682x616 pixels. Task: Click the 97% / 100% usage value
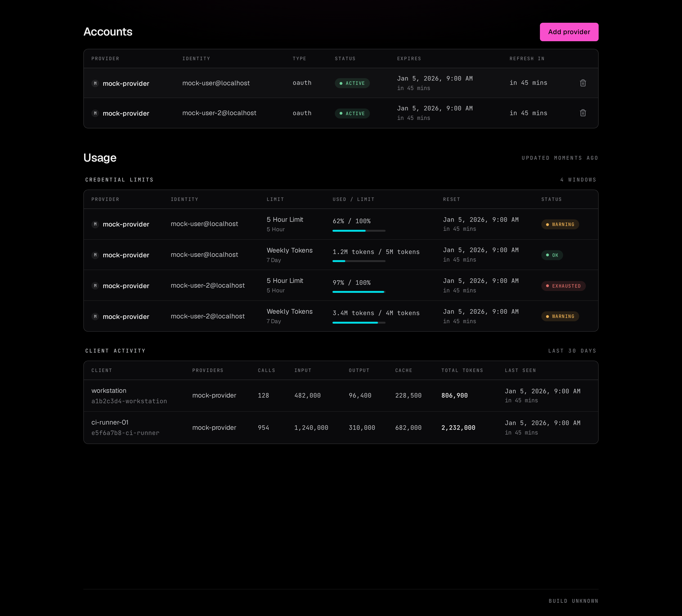(x=351, y=283)
